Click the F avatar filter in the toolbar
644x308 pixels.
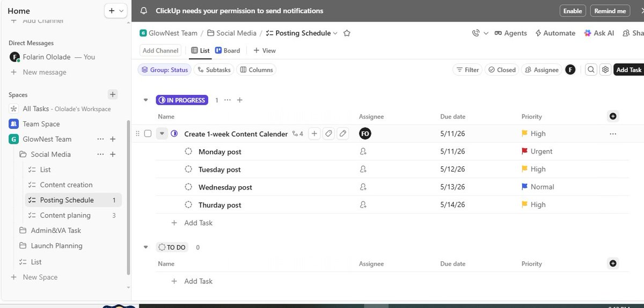coord(570,70)
